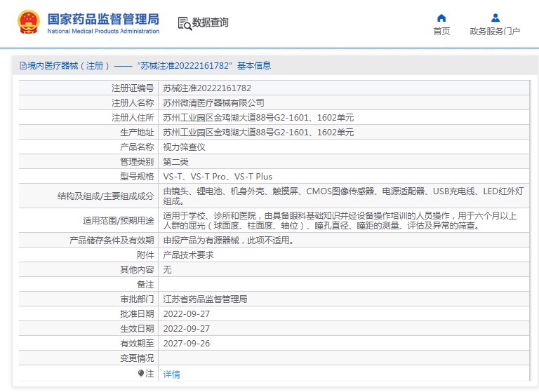Click the 首页 home icon
Viewport: 539px width, 392px height.
[441, 18]
